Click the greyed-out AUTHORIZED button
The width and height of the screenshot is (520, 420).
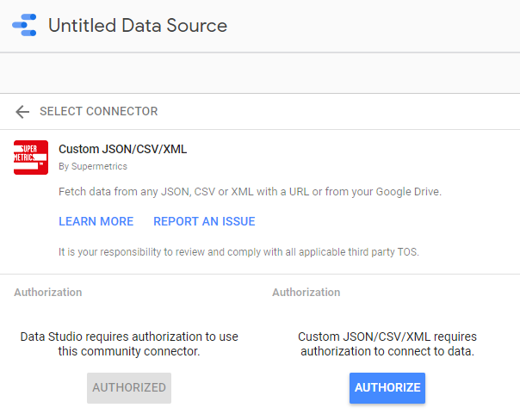[x=129, y=388]
